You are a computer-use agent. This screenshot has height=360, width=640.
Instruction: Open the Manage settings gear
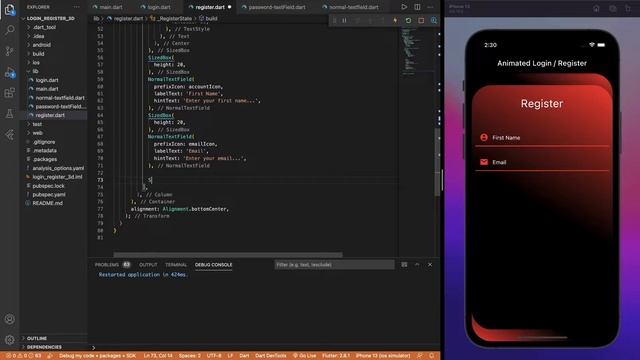[9, 339]
